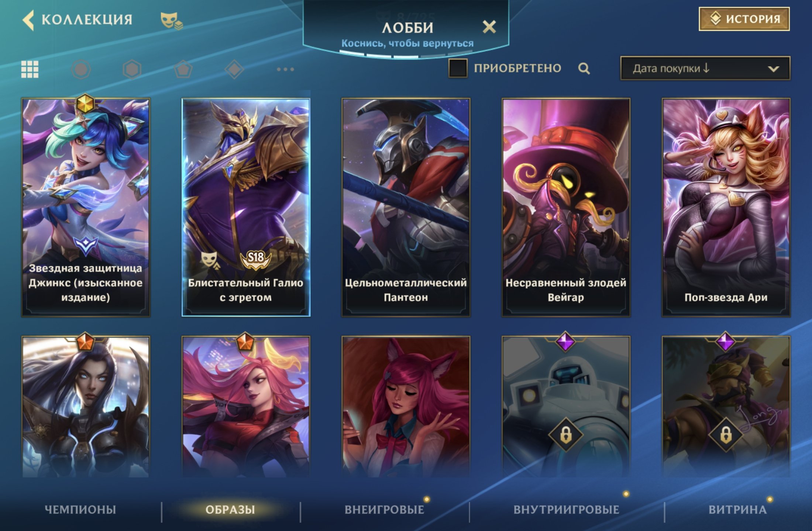Image resolution: width=812 pixels, height=531 pixels.
Task: Click the chevron on the sort dropdown
Action: (x=773, y=69)
